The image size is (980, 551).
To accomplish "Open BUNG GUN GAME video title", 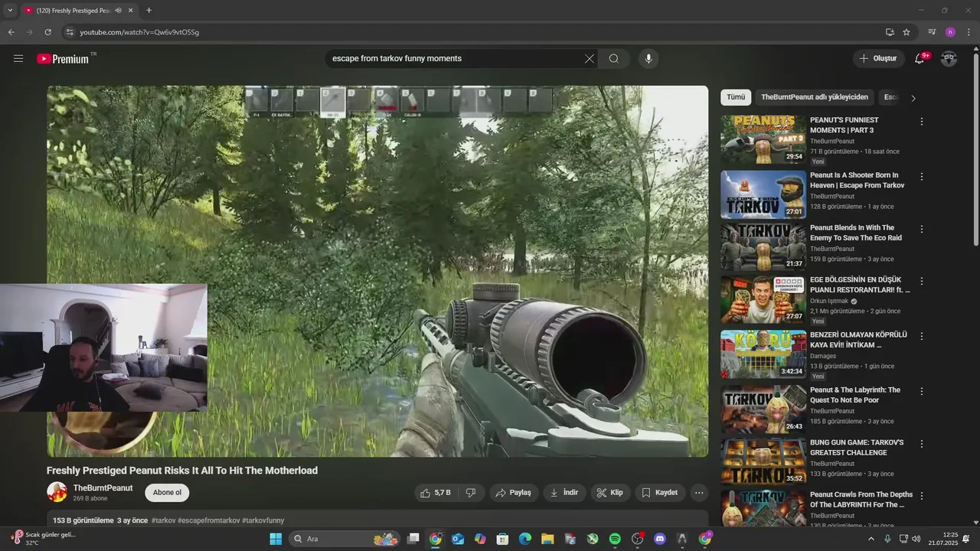I will [857, 448].
